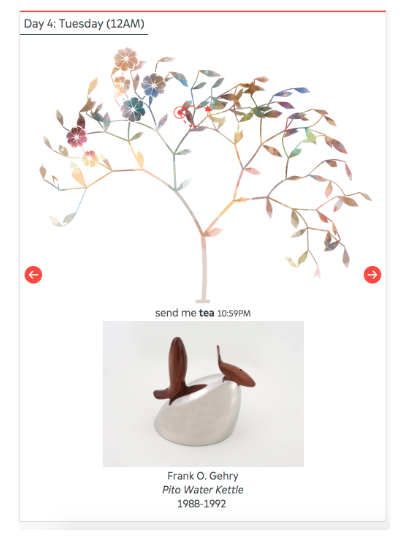408x536 pixels.
Task: Select the teal flower on the tree
Action: click(132, 109)
